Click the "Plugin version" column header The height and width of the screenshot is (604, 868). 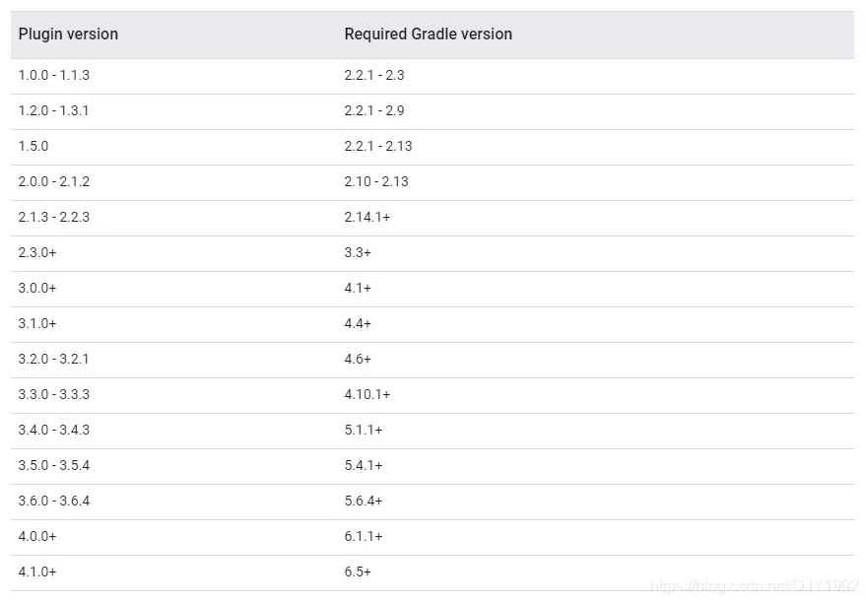(68, 34)
